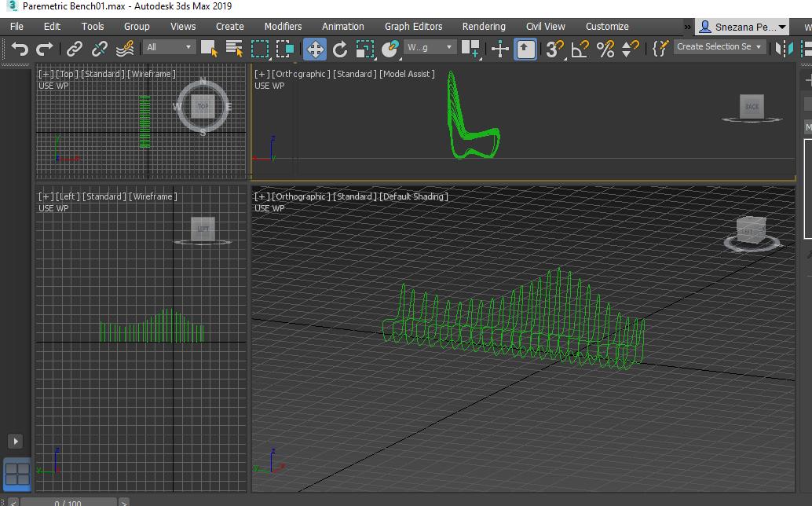Toggle the Spinner Snap button

[x=630, y=49]
